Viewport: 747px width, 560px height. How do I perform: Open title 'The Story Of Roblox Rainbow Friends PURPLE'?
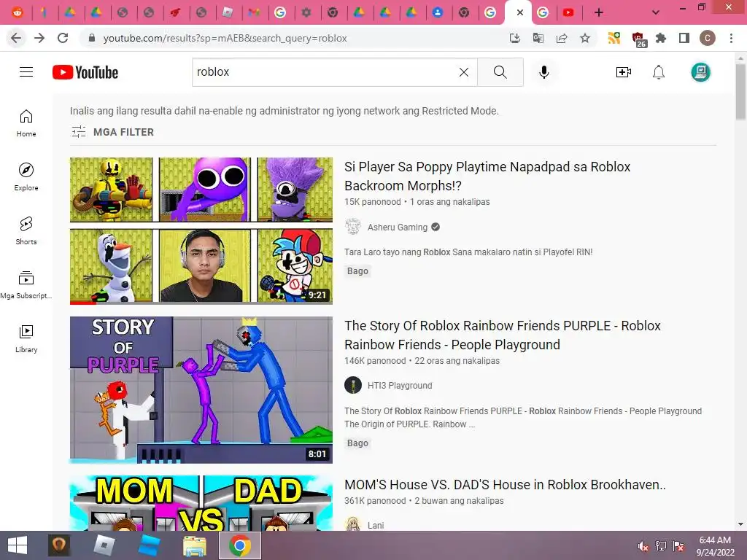point(503,335)
